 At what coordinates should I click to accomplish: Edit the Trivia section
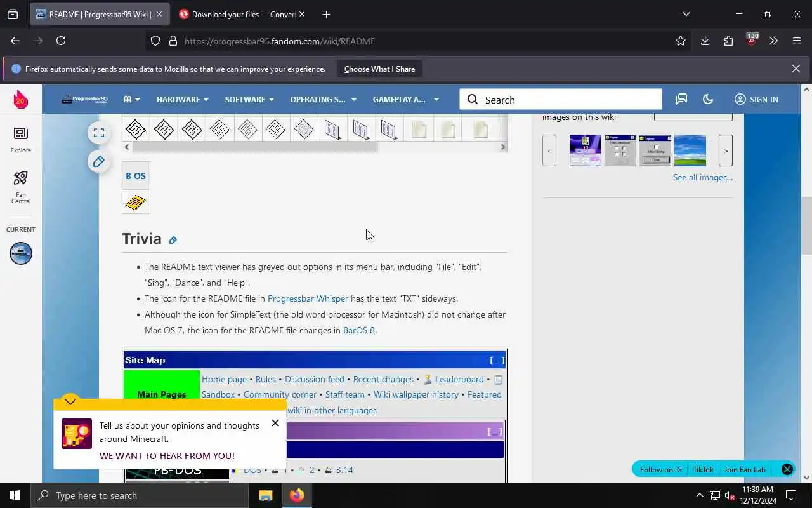click(x=173, y=240)
